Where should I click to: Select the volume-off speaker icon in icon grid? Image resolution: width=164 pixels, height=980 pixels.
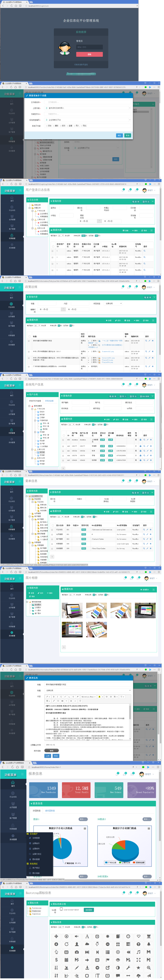(77, 936)
